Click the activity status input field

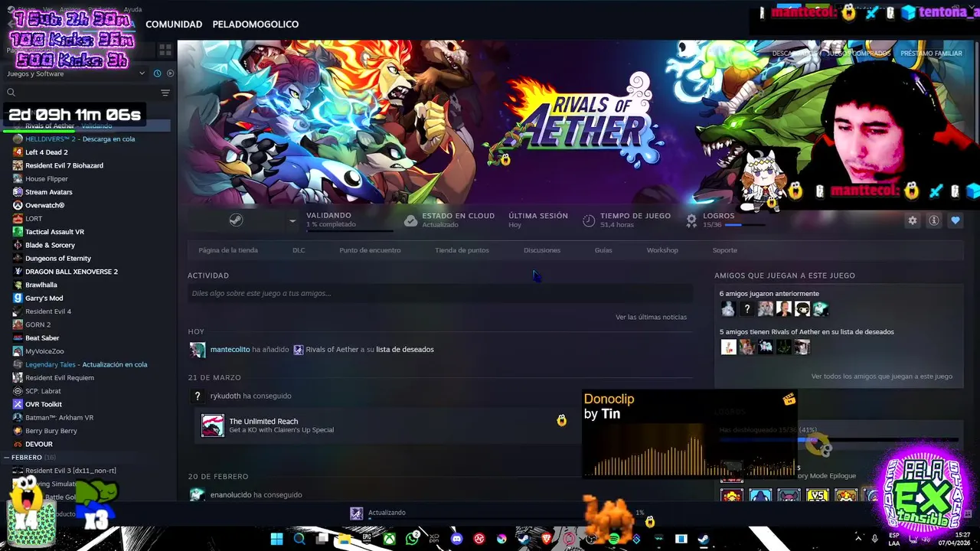click(440, 293)
